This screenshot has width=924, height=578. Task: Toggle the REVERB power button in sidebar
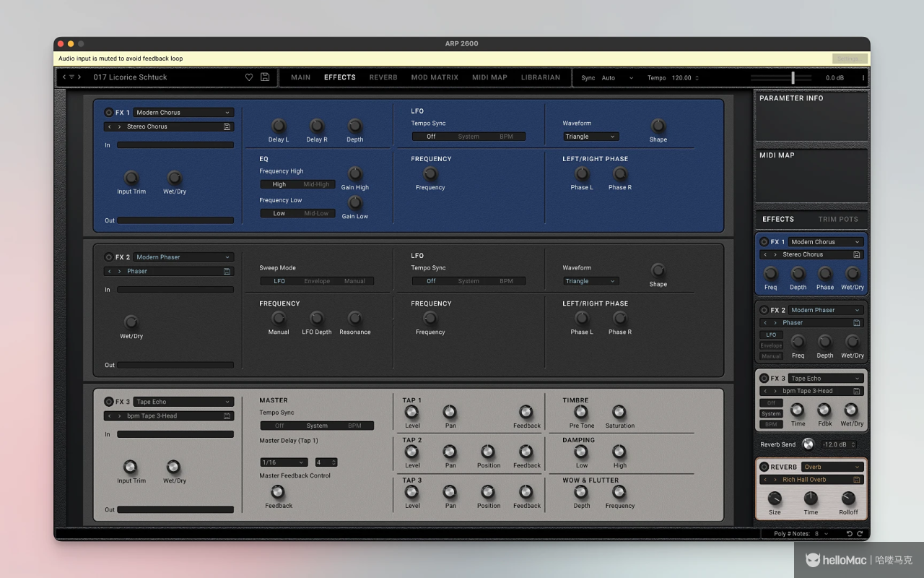764,467
